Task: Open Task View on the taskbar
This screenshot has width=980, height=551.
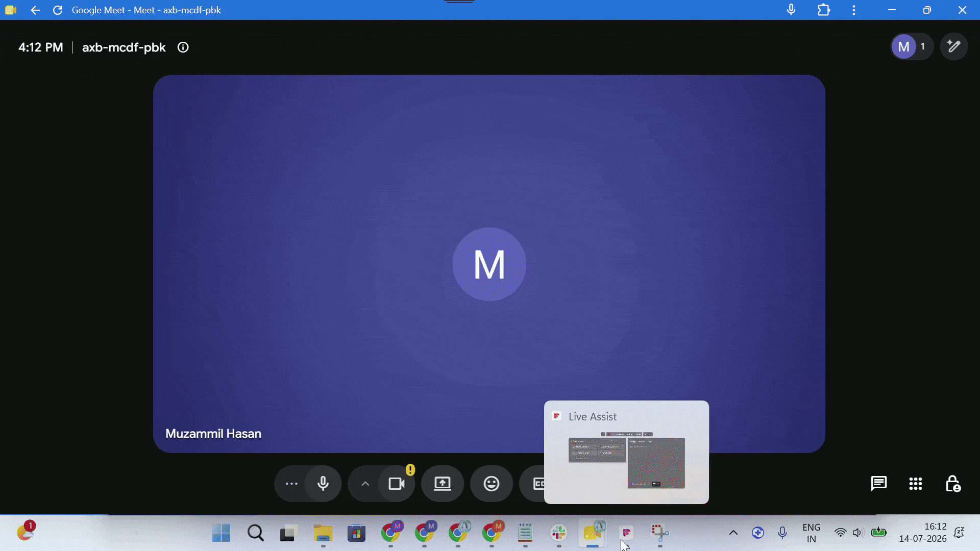Action: click(289, 533)
